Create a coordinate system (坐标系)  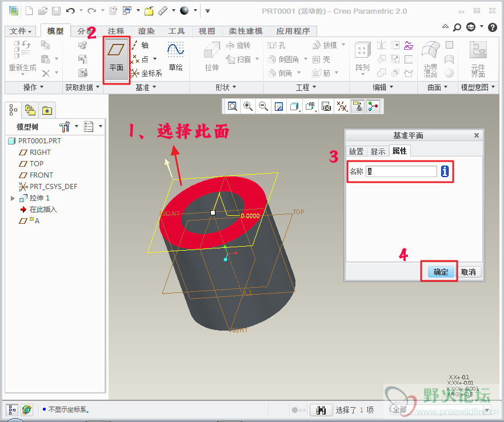pos(146,73)
